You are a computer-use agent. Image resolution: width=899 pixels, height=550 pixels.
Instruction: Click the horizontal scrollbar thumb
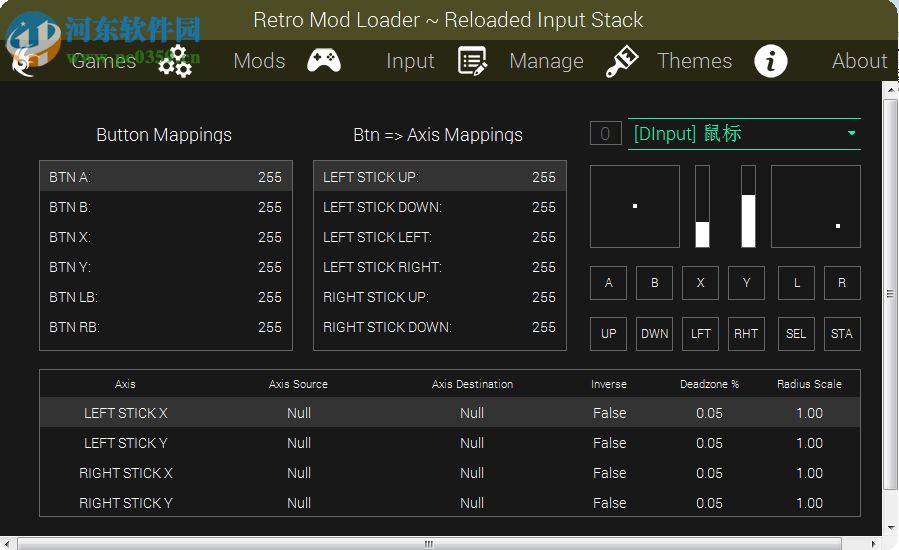click(x=429, y=544)
